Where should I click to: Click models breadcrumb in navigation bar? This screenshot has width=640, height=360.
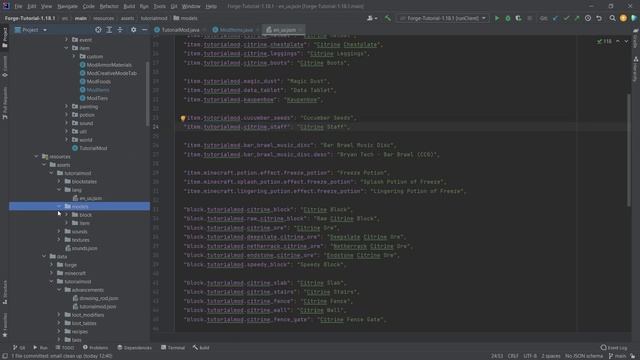click(185, 18)
